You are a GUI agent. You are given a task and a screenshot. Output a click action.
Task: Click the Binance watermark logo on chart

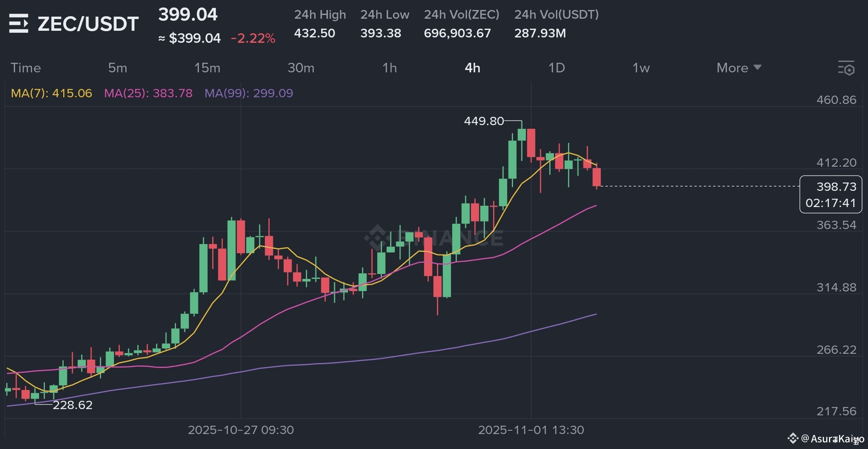(x=377, y=237)
